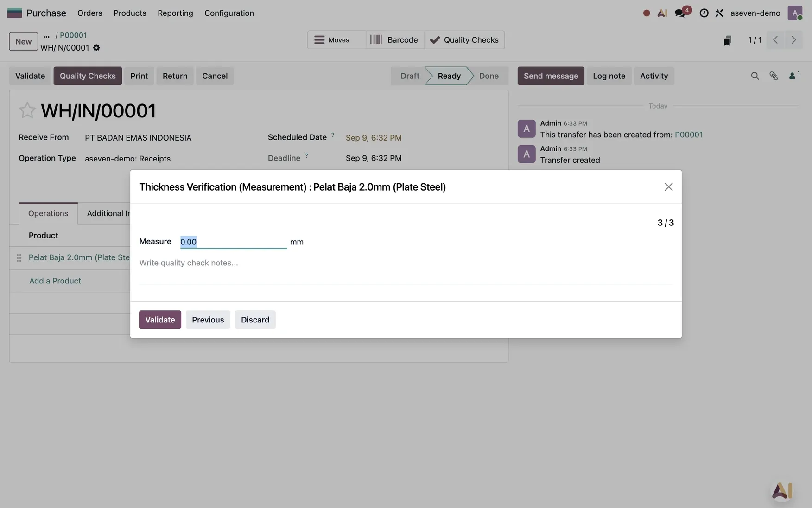The width and height of the screenshot is (812, 508).
Task: Click Validate in the quality check dialog
Action: [x=160, y=320]
